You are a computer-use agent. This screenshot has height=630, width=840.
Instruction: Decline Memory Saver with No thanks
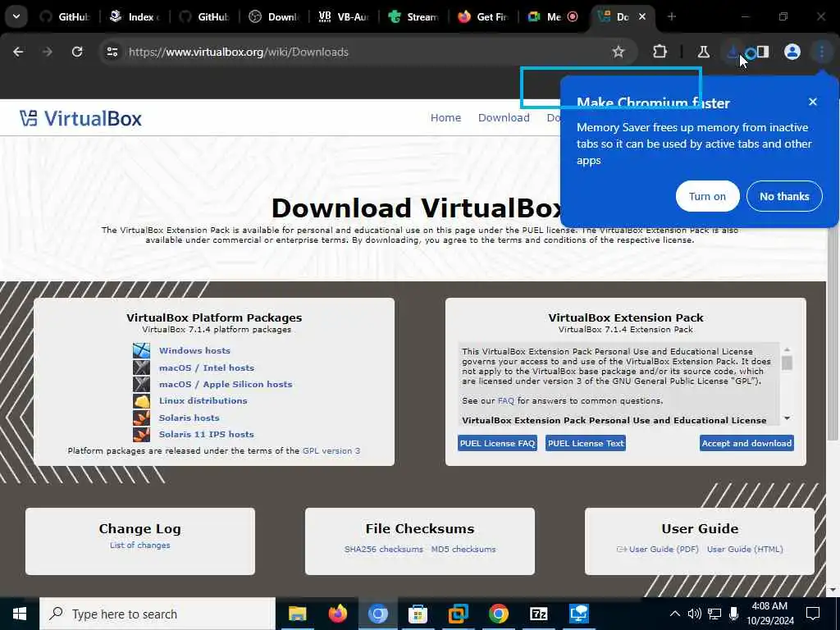pyautogui.click(x=784, y=196)
